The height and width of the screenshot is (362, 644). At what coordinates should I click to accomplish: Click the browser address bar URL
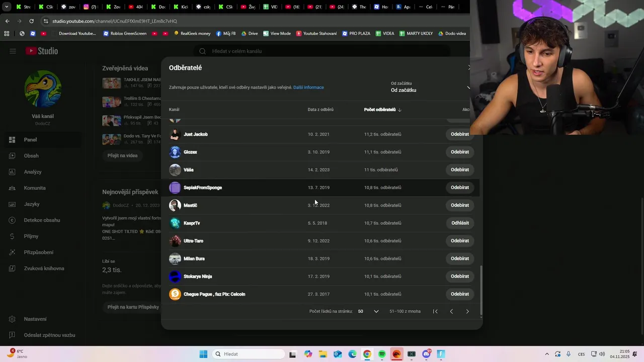pyautogui.click(x=115, y=21)
